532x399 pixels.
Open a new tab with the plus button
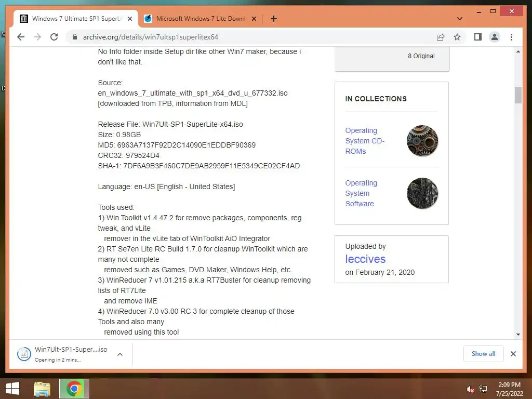[x=273, y=19]
